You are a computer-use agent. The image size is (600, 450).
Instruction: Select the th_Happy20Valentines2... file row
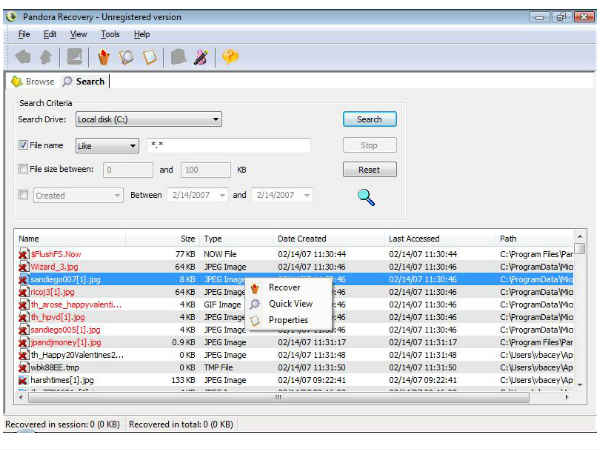pos(295,355)
